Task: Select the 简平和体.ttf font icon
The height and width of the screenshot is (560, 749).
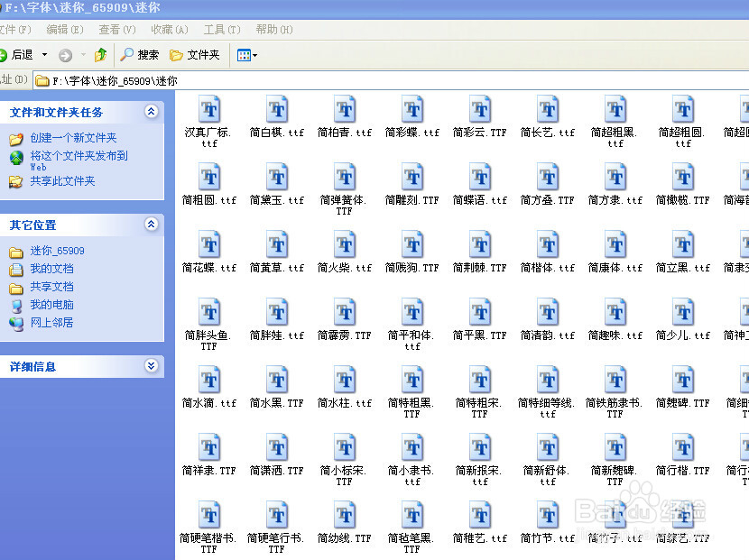Action: (x=412, y=313)
